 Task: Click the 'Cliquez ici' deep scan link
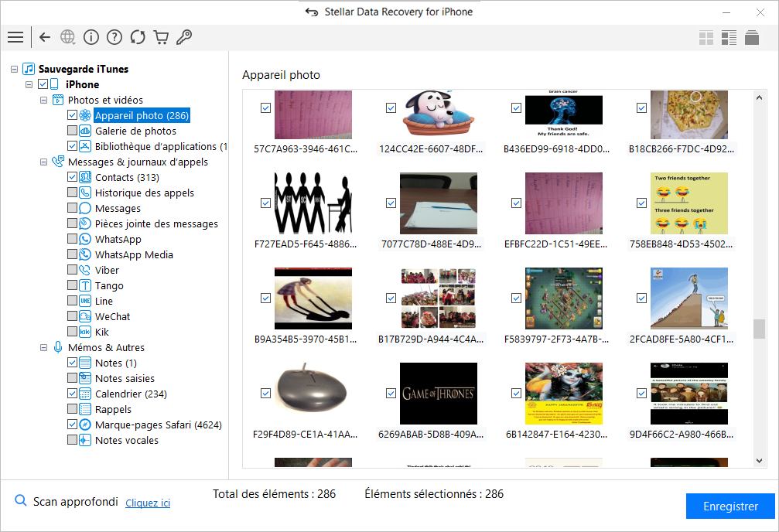pyautogui.click(x=148, y=503)
